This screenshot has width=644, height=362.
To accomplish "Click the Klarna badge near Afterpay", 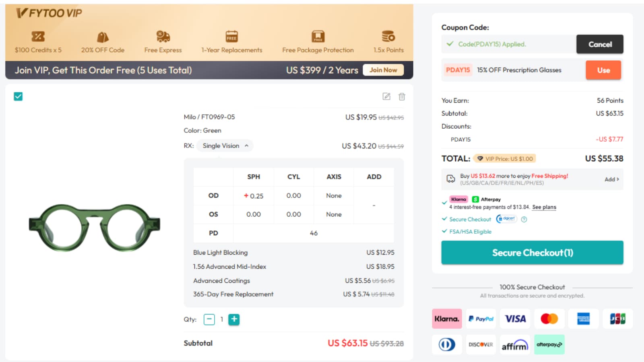I will pyautogui.click(x=458, y=199).
